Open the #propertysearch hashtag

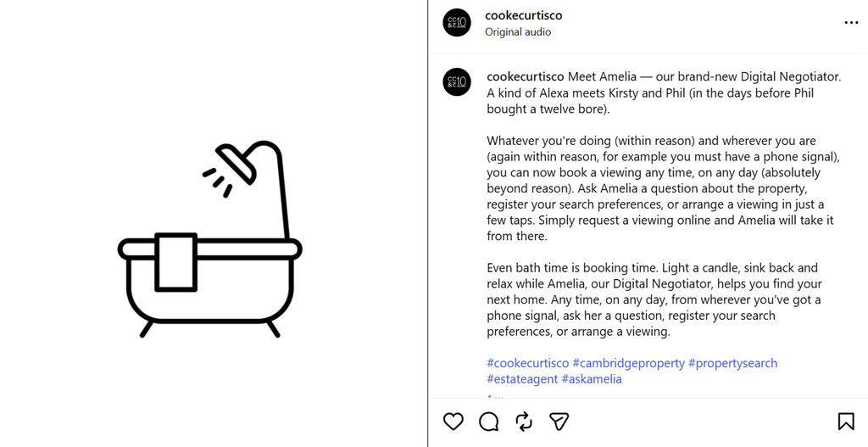(732, 363)
